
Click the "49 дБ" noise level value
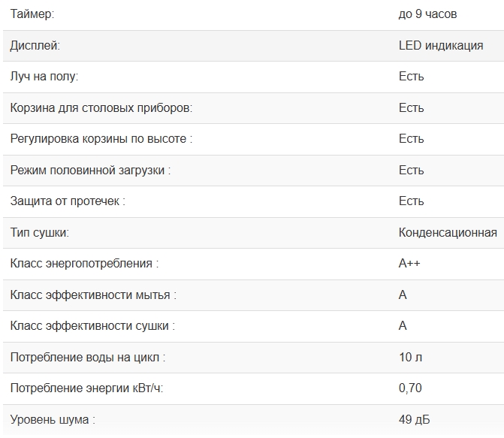click(x=414, y=420)
